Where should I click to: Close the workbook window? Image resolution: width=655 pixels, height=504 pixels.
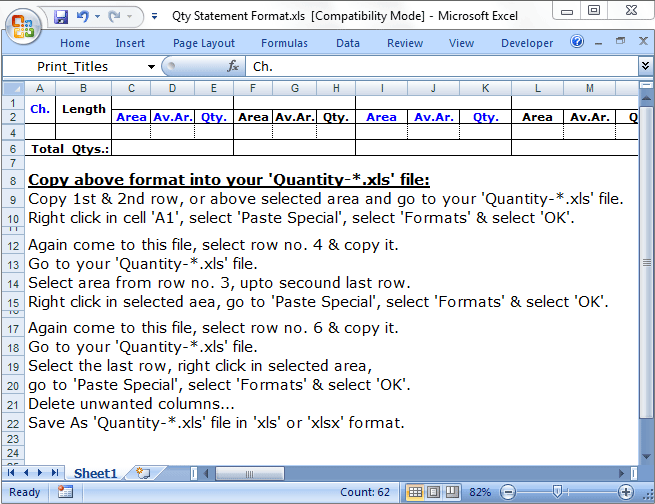point(643,41)
